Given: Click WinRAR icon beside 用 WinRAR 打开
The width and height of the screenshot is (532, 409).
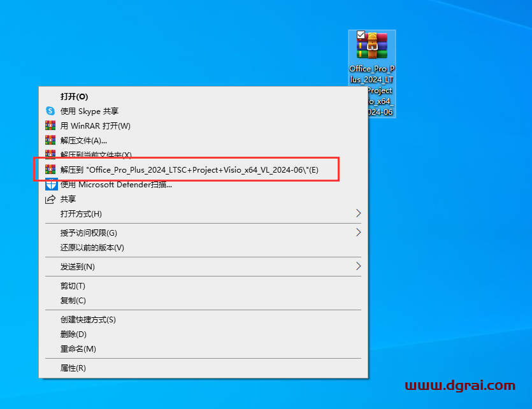Looking at the screenshot, I should click(50, 126).
